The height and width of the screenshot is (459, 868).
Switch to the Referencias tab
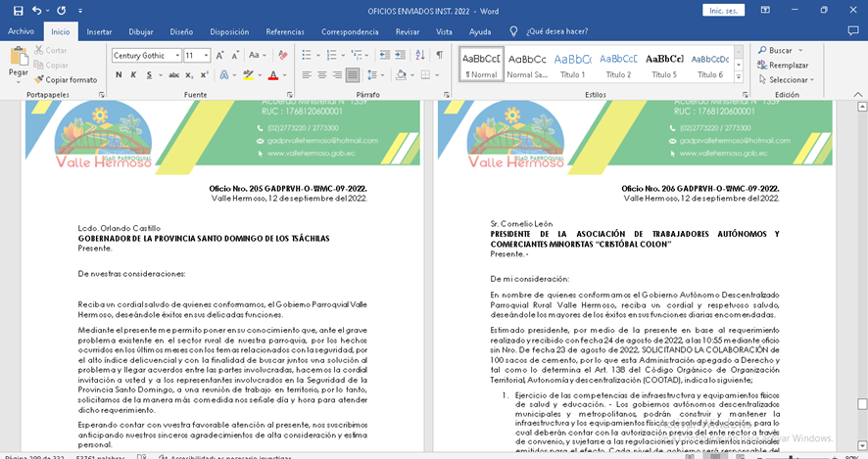(285, 31)
